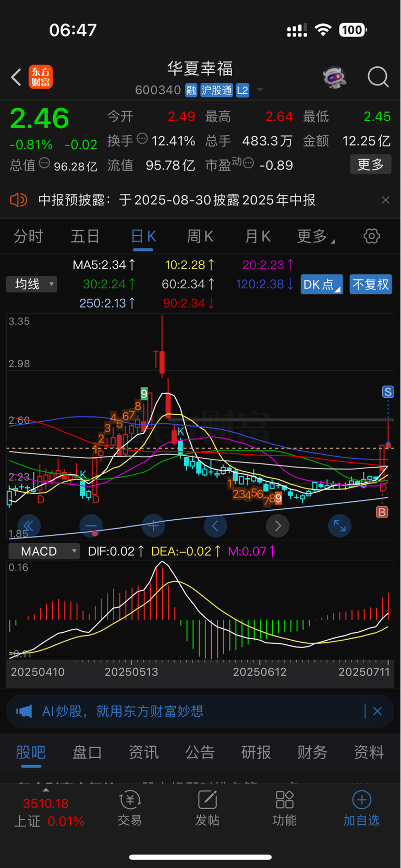
Task: Tap the S sell signal marker
Action: [x=387, y=392]
